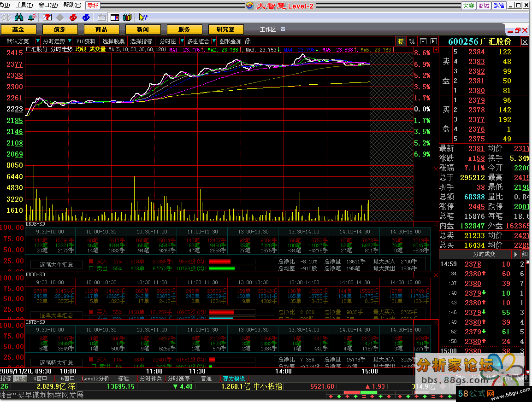The width and height of the screenshot is (532, 402).
Task: Toggle 买入 checkbox in DBDD-SD summary
Action: pos(91,312)
